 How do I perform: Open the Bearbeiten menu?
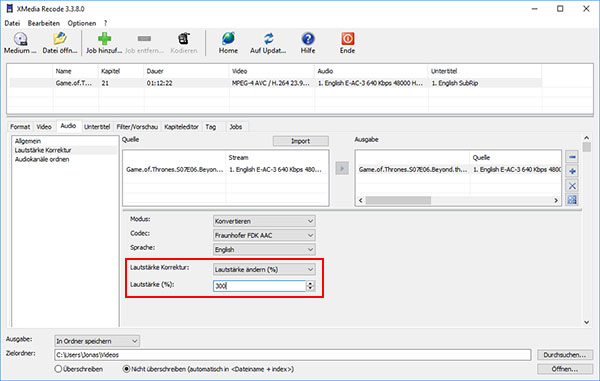pyautogui.click(x=44, y=23)
